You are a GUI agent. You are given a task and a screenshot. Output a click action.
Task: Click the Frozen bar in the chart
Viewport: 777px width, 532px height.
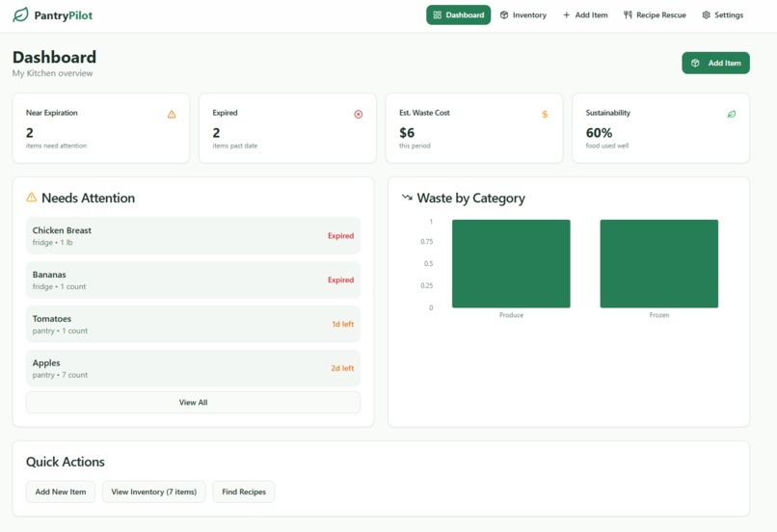pyautogui.click(x=659, y=263)
